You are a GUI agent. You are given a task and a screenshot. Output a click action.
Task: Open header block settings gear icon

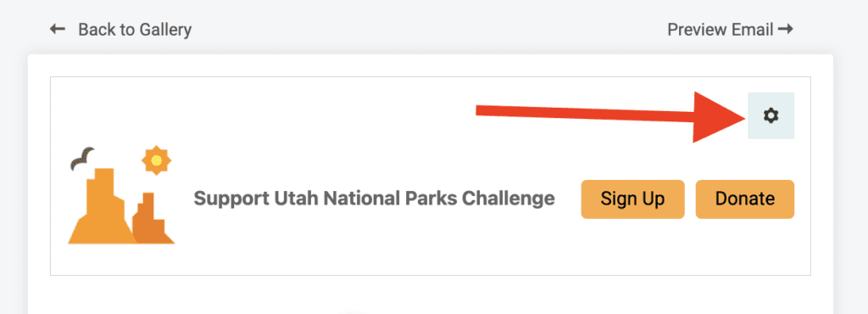coord(771,115)
